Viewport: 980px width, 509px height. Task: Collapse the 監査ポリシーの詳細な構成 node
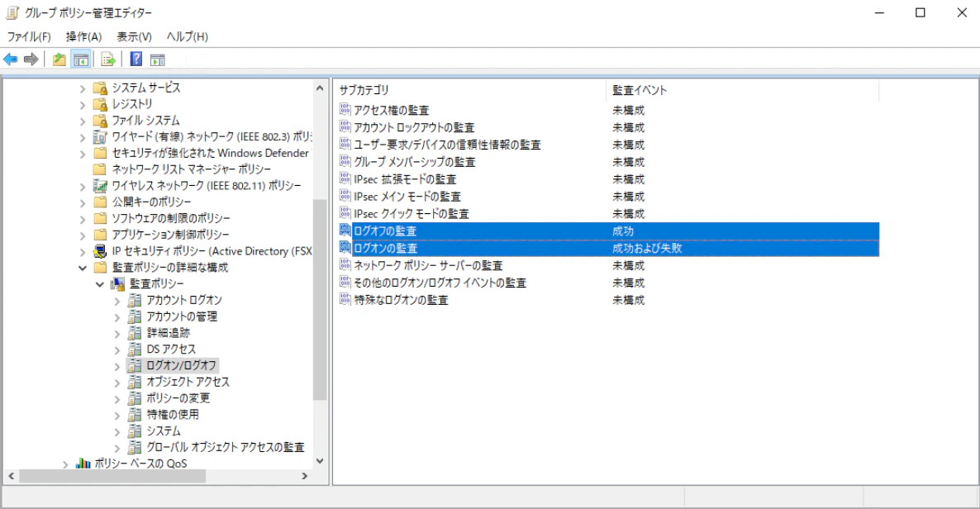[x=83, y=268]
